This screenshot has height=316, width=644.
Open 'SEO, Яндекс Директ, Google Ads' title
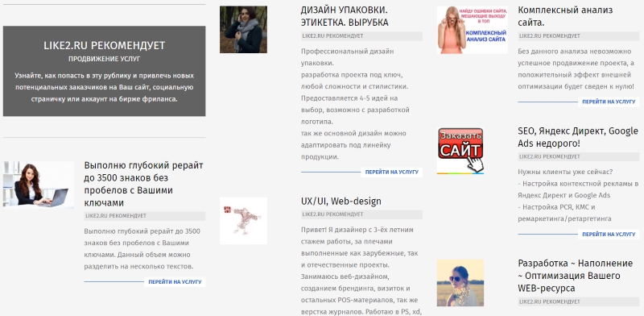click(578, 137)
